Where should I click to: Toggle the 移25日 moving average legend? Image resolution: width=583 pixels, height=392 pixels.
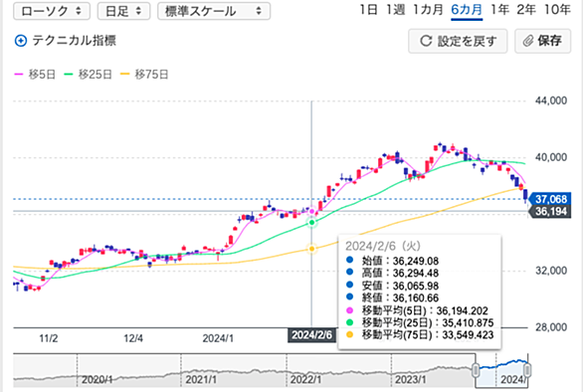[88, 75]
